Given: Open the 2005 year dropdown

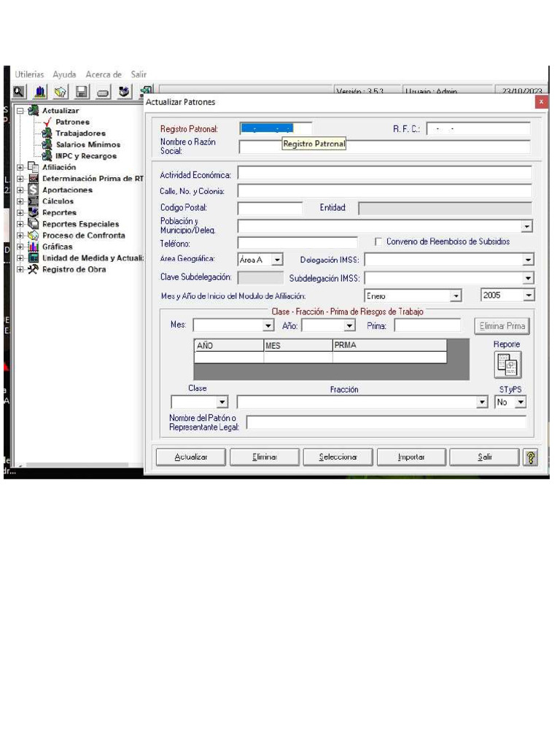Looking at the screenshot, I should click(x=529, y=296).
